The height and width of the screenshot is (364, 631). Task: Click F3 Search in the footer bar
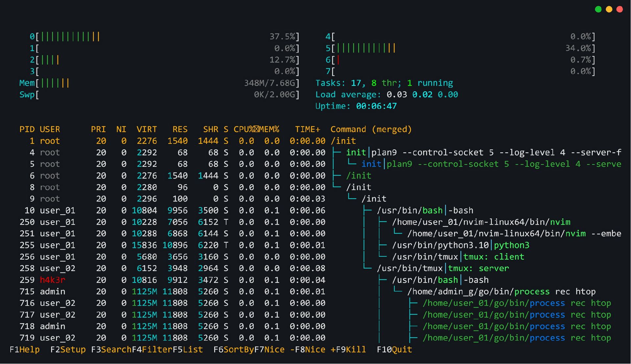coord(111,350)
